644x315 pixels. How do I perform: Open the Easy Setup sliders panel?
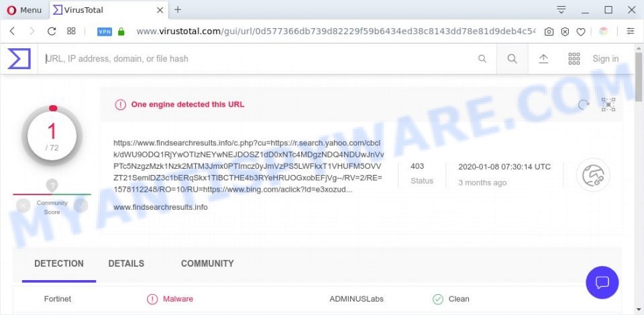(631, 31)
